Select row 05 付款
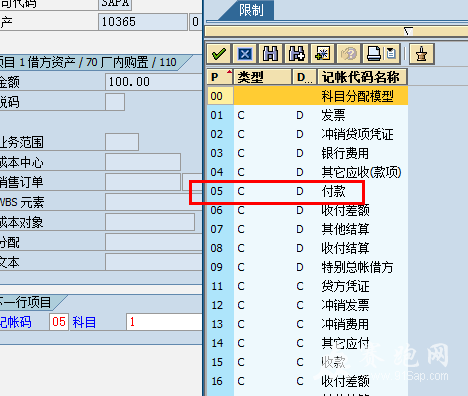 pos(307,191)
